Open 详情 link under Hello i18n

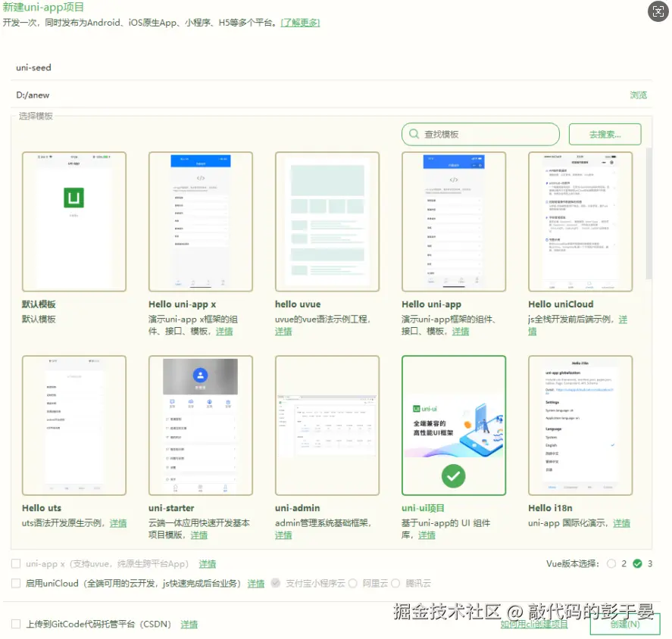[x=621, y=523]
